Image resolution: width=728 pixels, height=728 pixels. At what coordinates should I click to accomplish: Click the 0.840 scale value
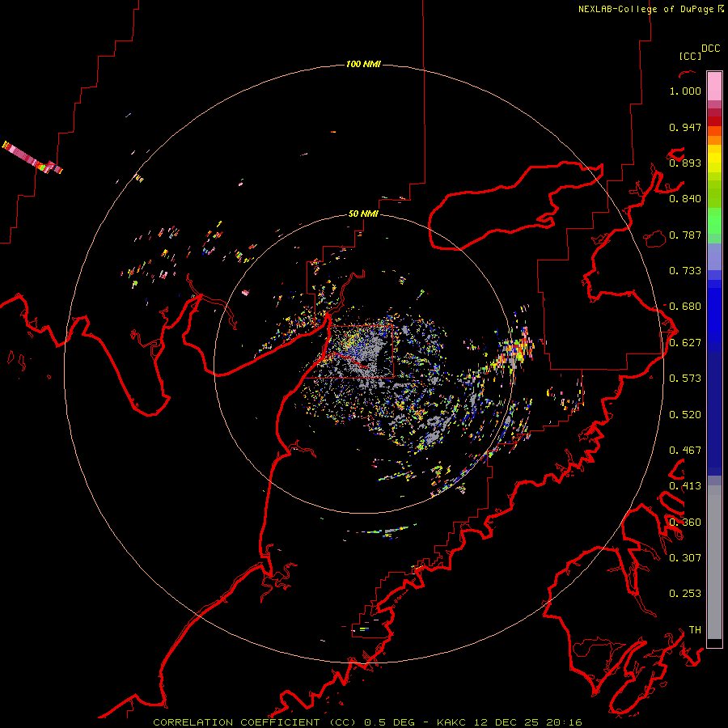click(685, 199)
